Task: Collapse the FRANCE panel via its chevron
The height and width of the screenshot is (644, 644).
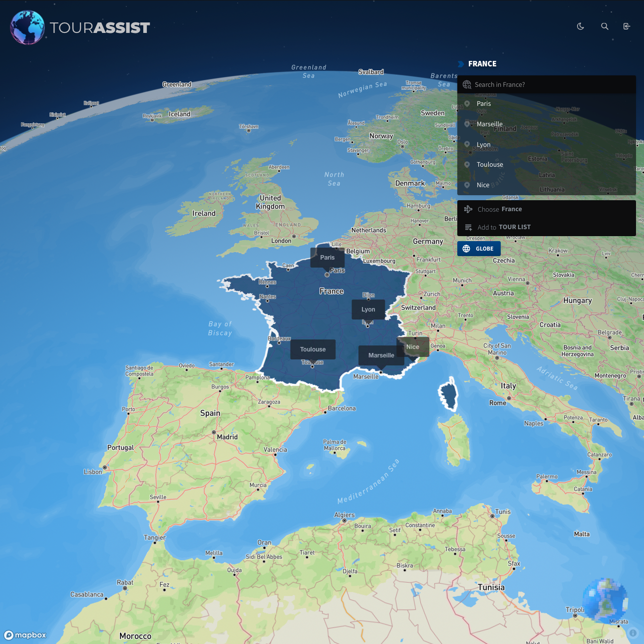Action: click(460, 63)
